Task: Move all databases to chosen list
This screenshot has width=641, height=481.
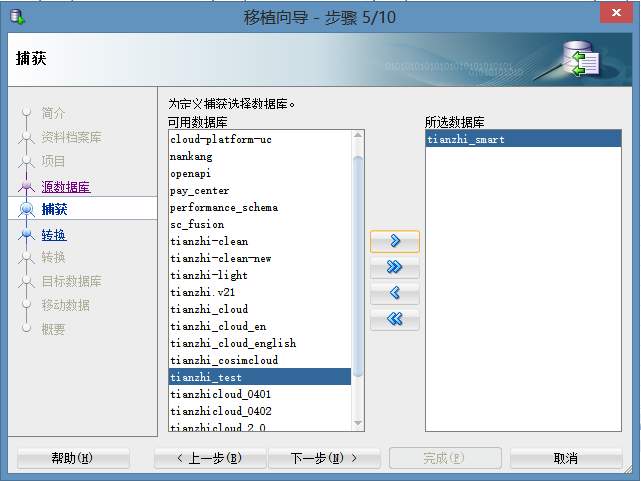Action: (394, 267)
